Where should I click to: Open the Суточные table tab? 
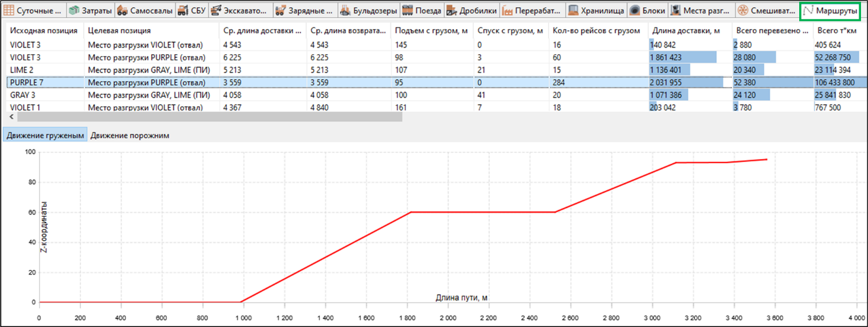[34, 10]
